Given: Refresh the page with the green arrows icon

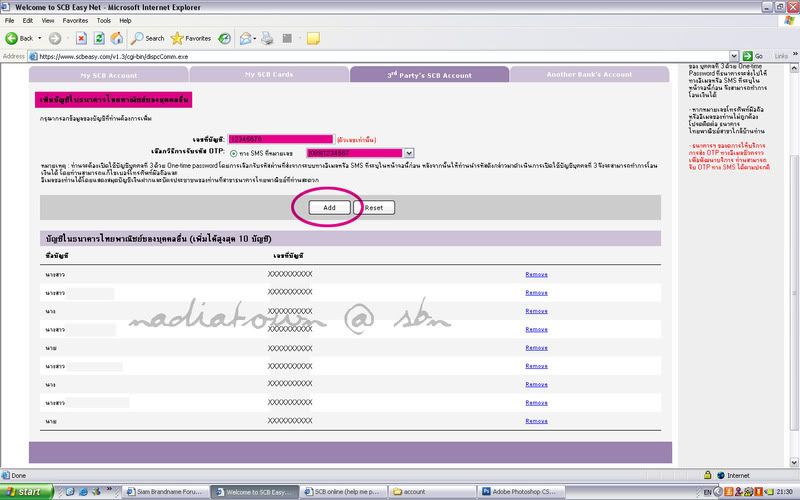Looking at the screenshot, I should point(99,38).
